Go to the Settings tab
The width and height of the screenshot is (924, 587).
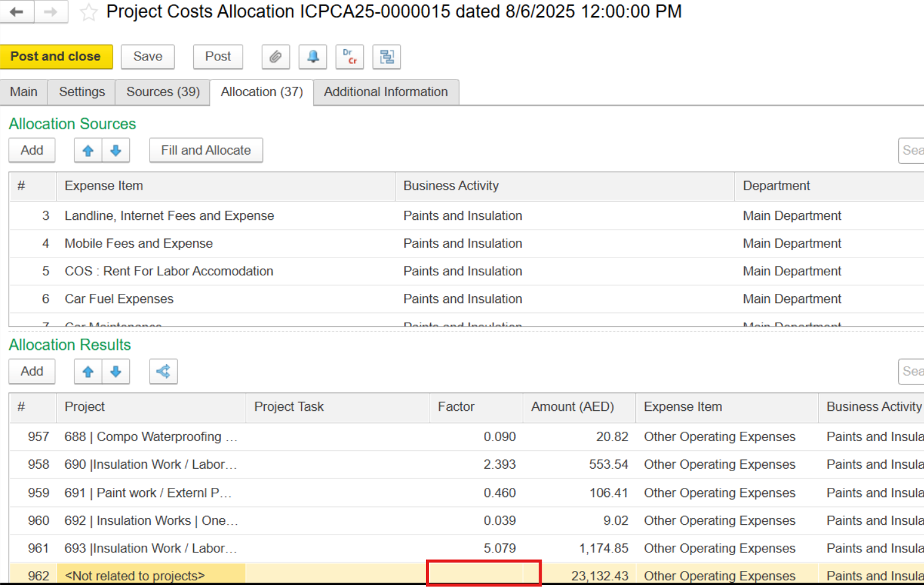pyautogui.click(x=82, y=92)
